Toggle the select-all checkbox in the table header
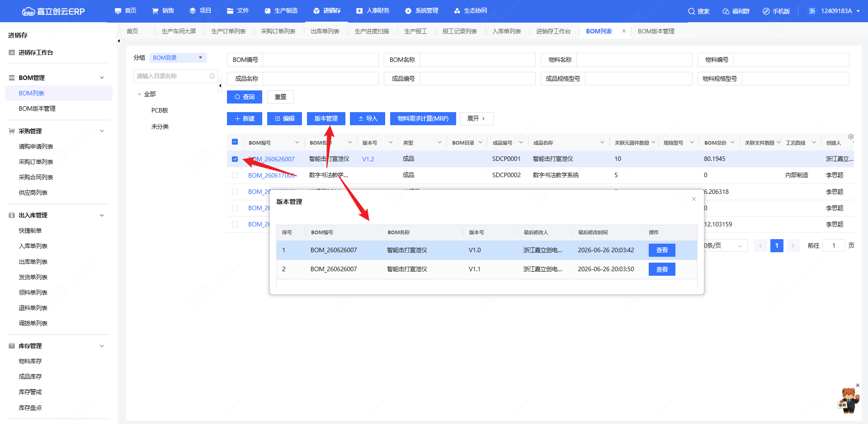 [235, 142]
